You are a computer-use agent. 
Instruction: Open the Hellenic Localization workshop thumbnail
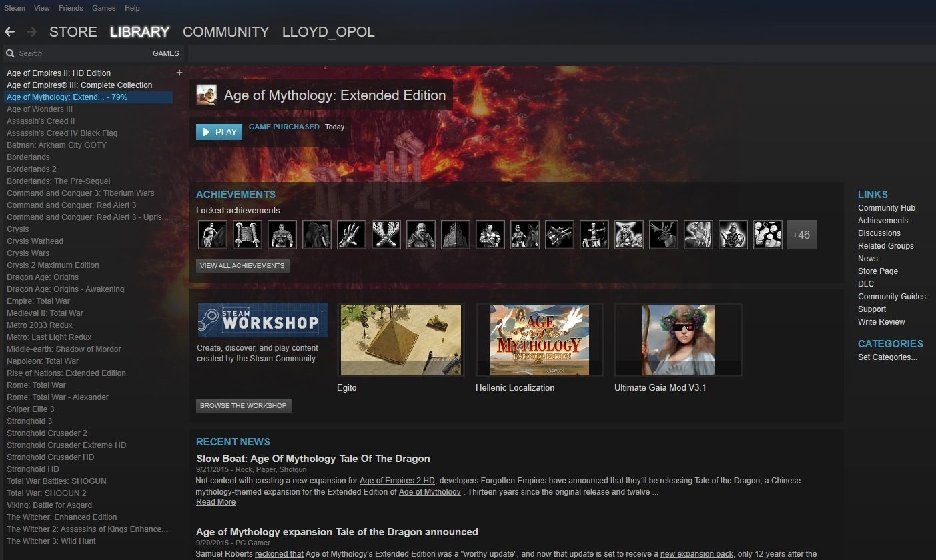540,340
